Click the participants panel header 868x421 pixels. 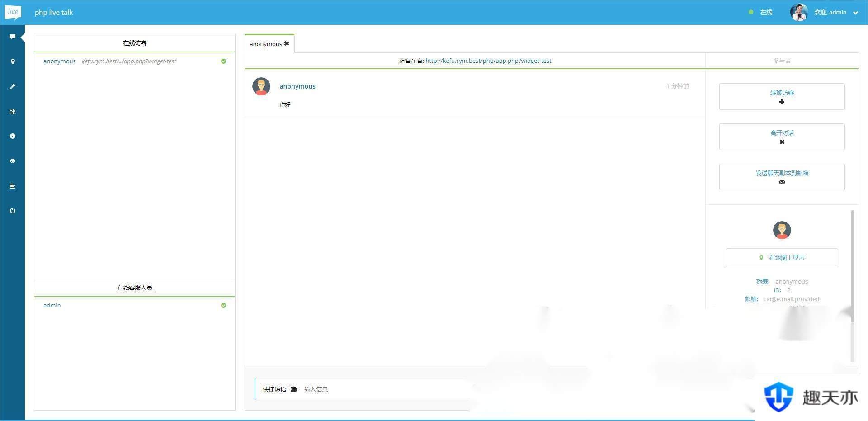coord(782,61)
